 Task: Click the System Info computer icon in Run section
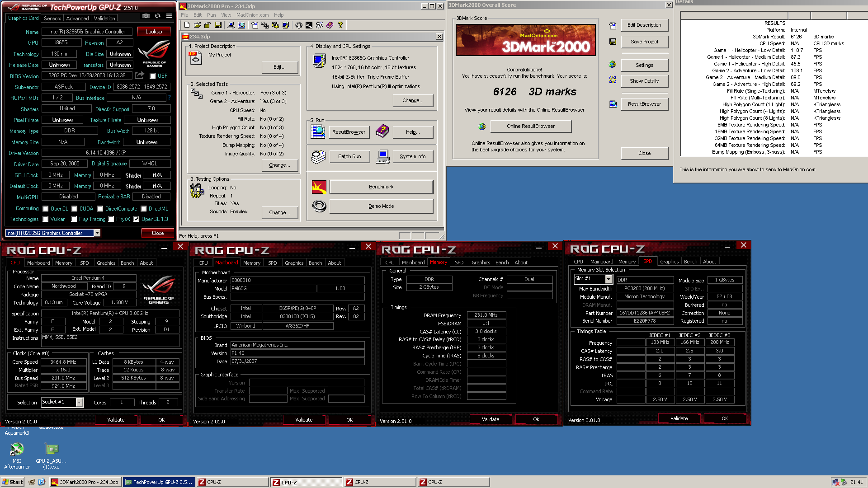pyautogui.click(x=383, y=156)
